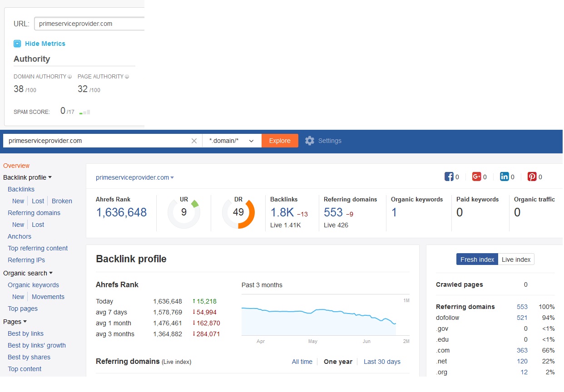Click the .org count 12

(524, 372)
